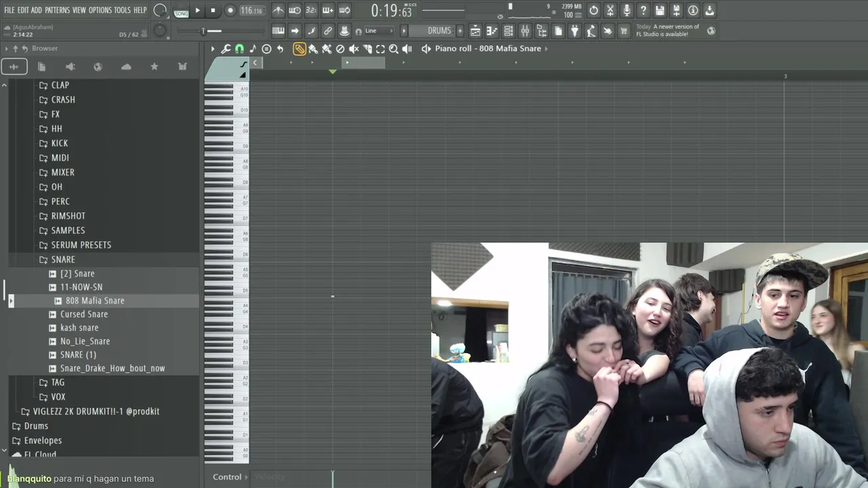This screenshot has height=488, width=868.
Task: Open the help question mark icon
Action: (643, 10)
